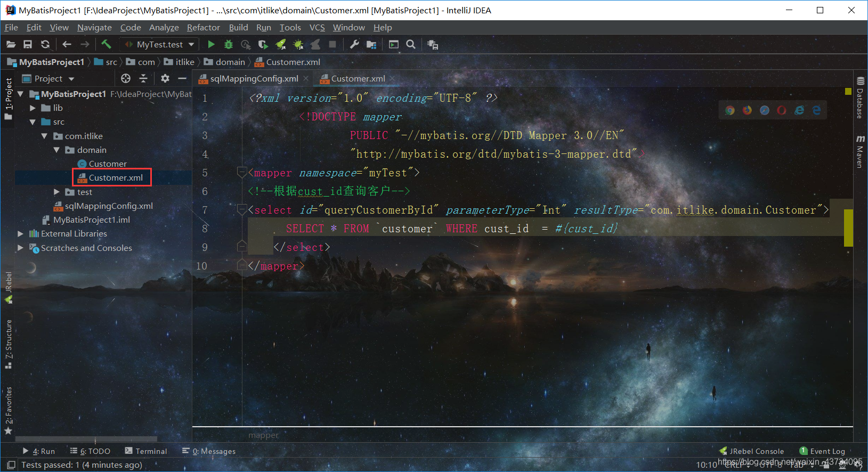The width and height of the screenshot is (868, 472).
Task: Click the rightmost toolbar window icon
Action: click(x=433, y=45)
